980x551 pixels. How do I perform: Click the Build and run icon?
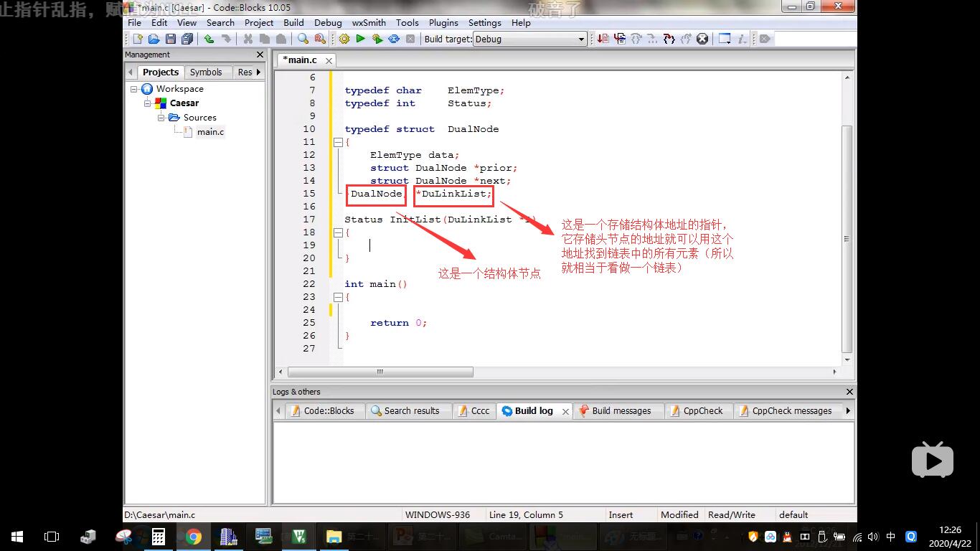coord(377,39)
